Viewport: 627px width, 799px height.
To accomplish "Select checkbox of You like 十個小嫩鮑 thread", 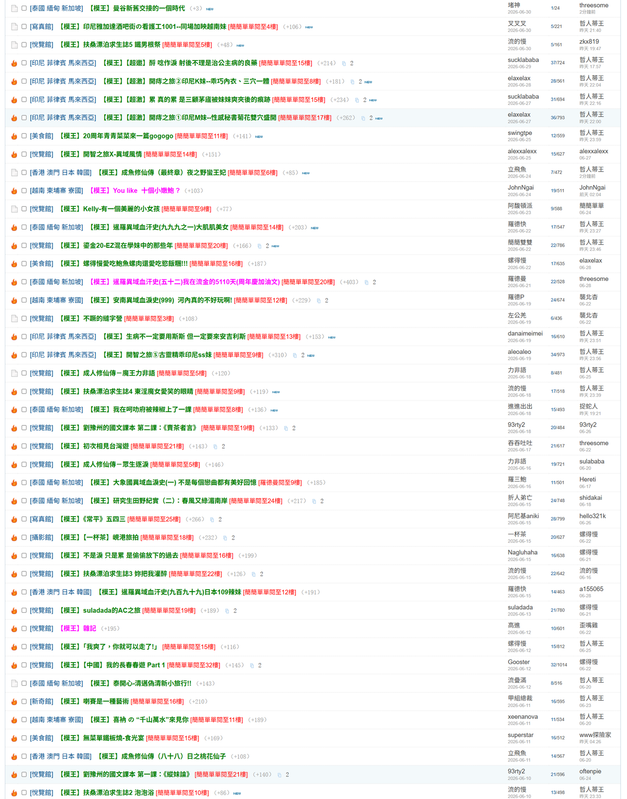I will point(24,191).
